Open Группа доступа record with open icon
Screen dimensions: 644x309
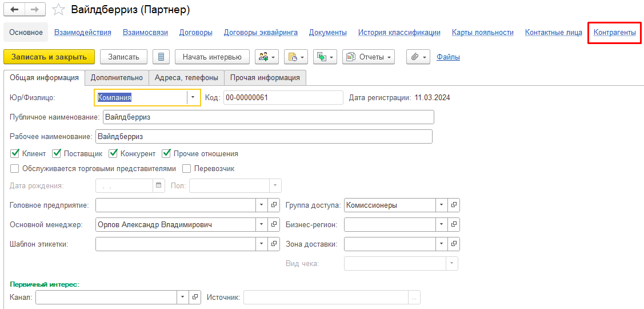454,205
